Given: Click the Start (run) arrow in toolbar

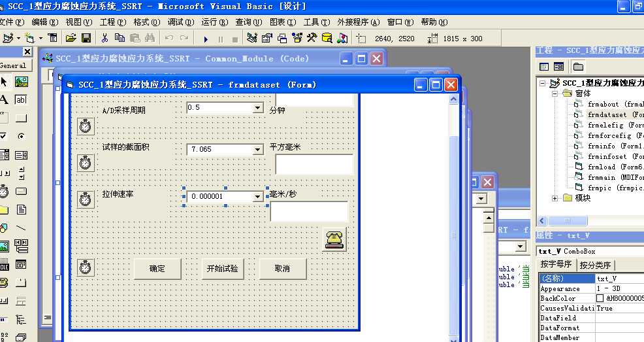Looking at the screenshot, I should coord(206,39).
